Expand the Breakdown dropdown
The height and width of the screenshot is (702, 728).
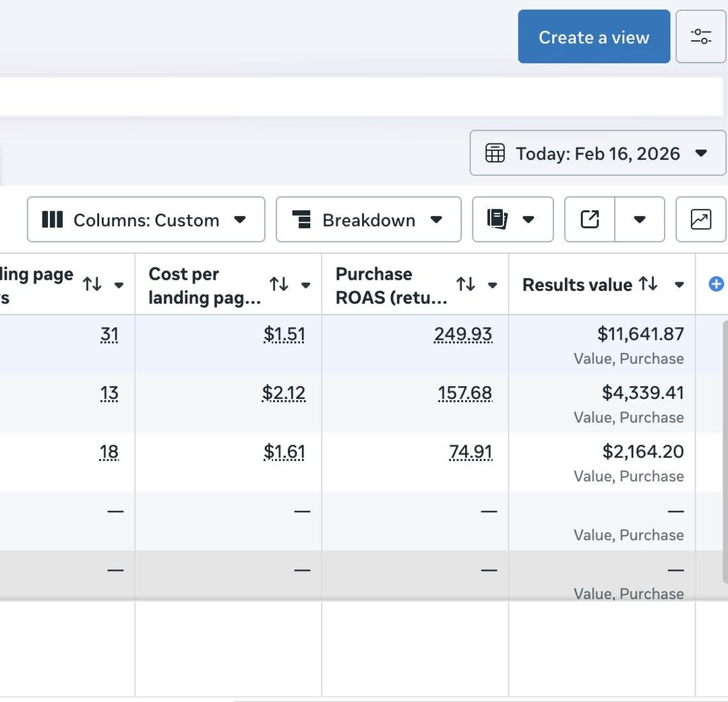[x=368, y=220]
